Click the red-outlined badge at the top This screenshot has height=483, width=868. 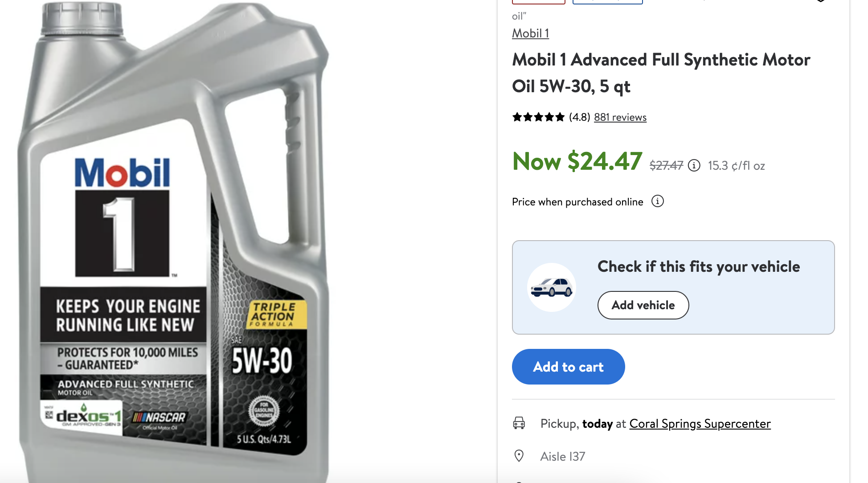coord(538,2)
